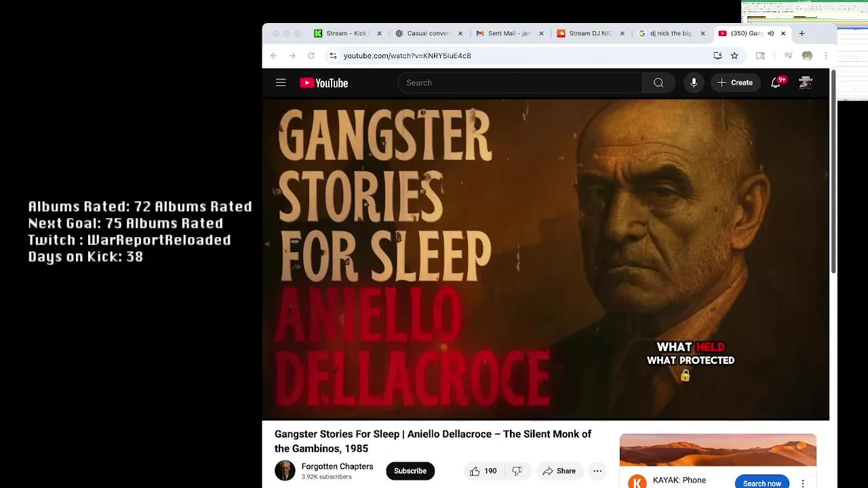Click the extension icon next to bookmark star
This screenshot has width=868, height=488.
(760, 56)
